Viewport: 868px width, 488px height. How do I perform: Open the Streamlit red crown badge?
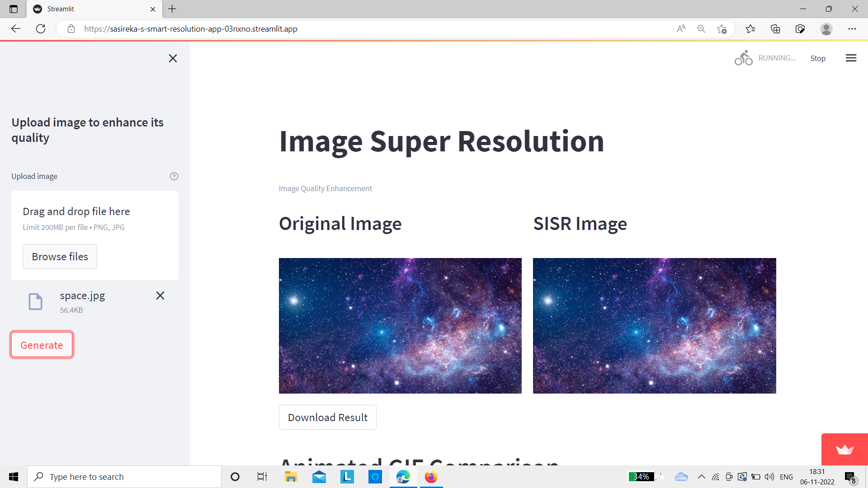click(x=844, y=449)
